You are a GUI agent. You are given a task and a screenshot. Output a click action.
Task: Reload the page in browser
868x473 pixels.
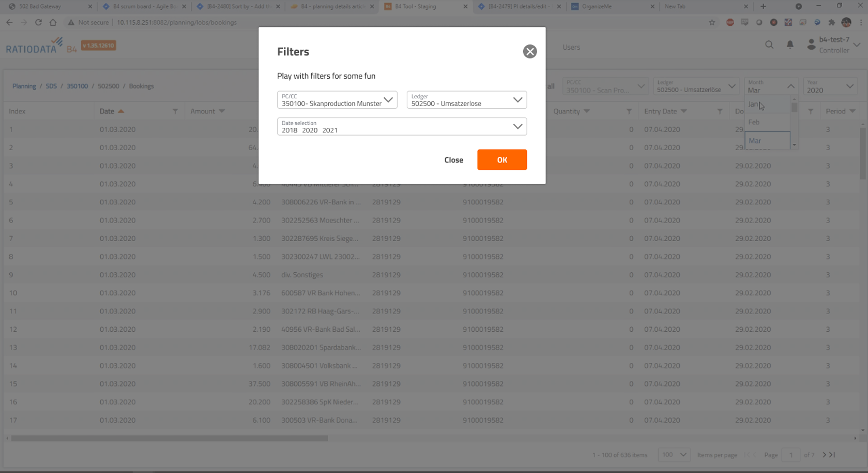coord(38,22)
